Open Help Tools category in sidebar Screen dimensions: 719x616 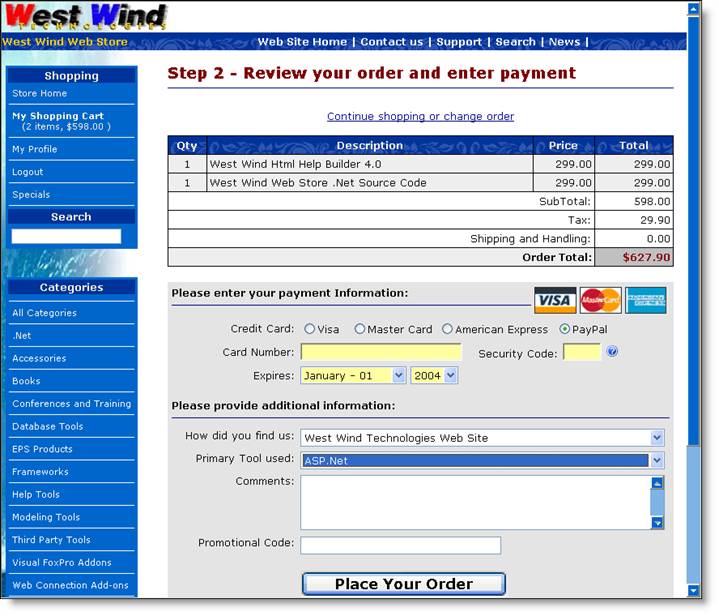(x=36, y=494)
